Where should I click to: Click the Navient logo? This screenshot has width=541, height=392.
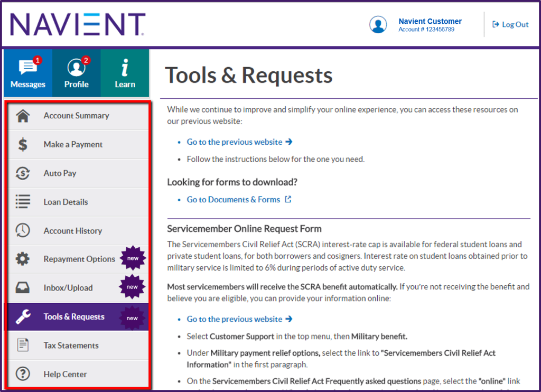click(x=78, y=24)
